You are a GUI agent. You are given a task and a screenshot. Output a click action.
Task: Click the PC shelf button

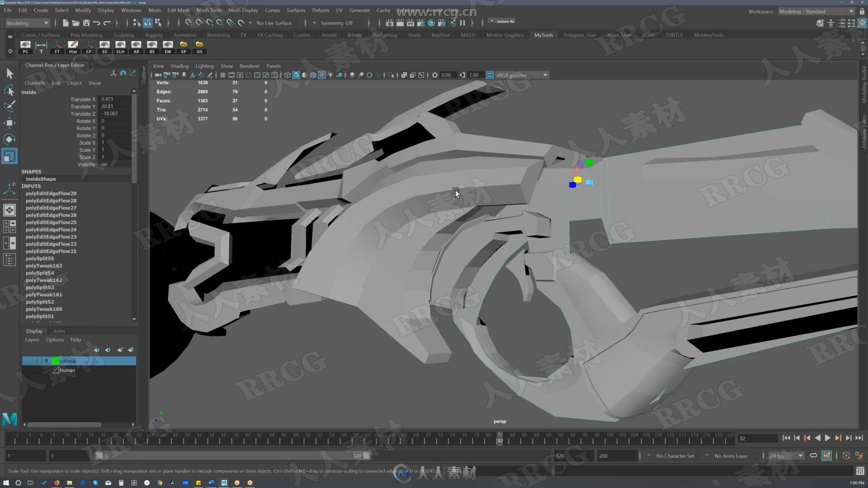pos(25,47)
